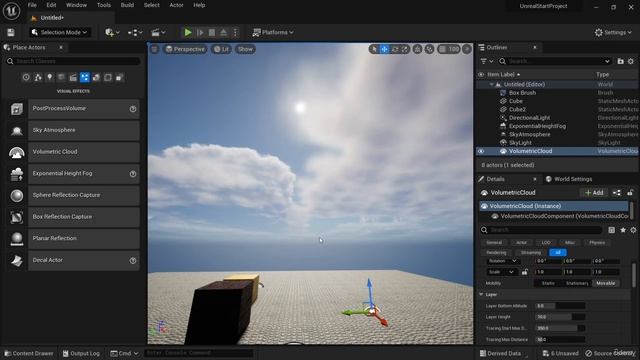Click the Decal Actor icon
Screen dimensions: 640x360
[x=17, y=260]
